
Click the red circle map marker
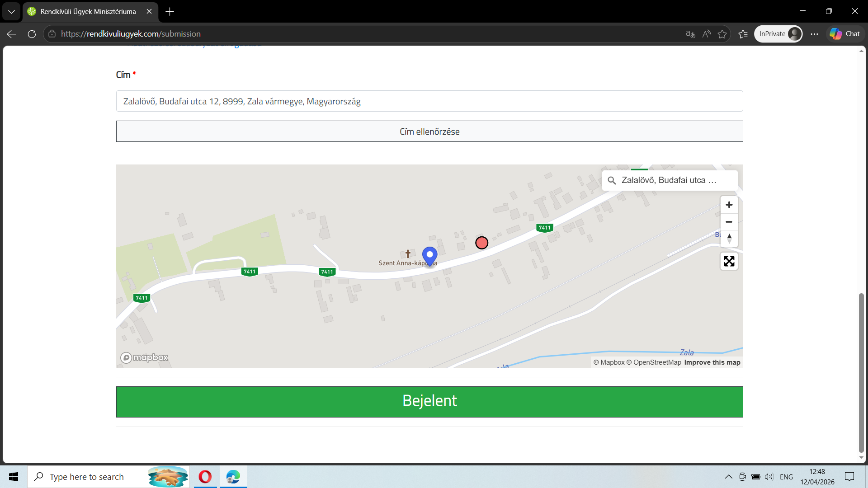pos(481,243)
